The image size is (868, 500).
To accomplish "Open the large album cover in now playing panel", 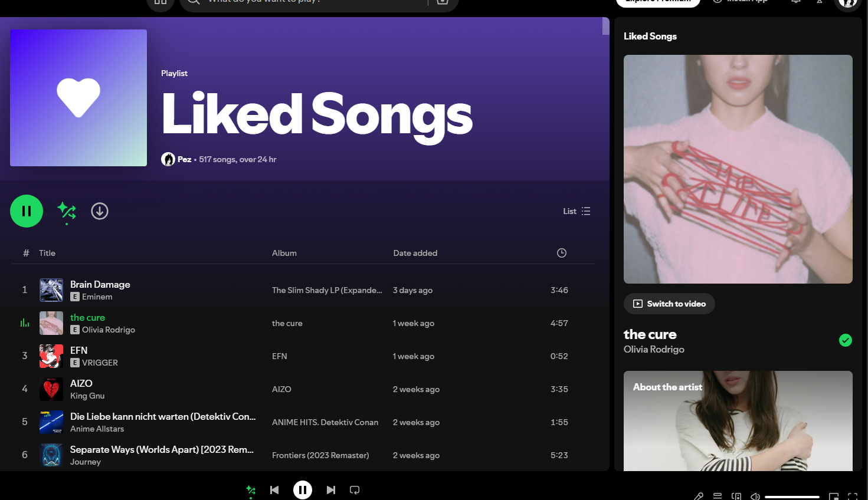I will coord(738,169).
